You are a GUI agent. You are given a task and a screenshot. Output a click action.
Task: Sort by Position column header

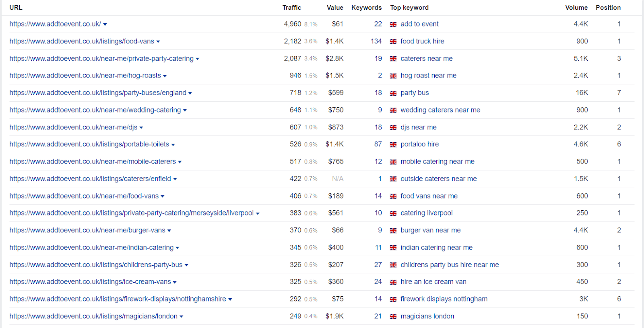[608, 8]
